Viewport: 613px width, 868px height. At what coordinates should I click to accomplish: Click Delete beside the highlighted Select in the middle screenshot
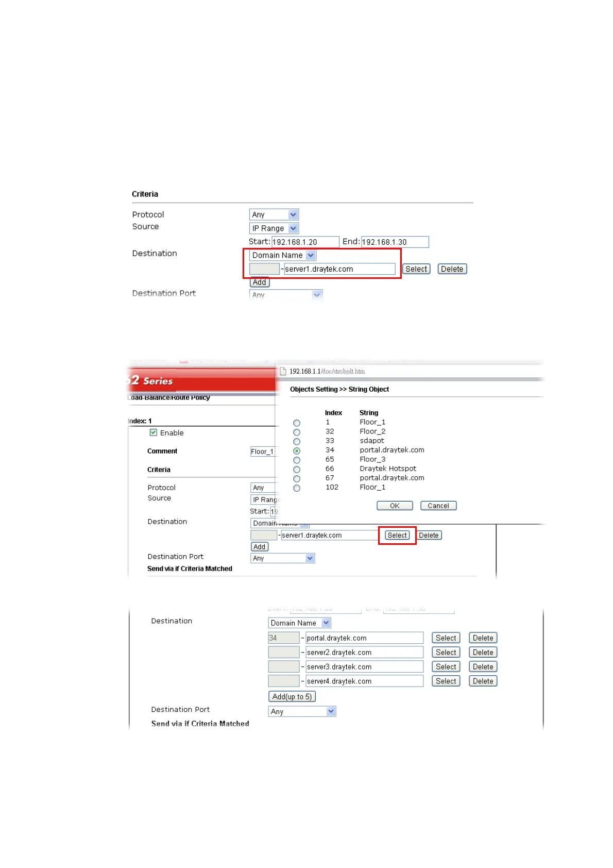click(x=429, y=536)
